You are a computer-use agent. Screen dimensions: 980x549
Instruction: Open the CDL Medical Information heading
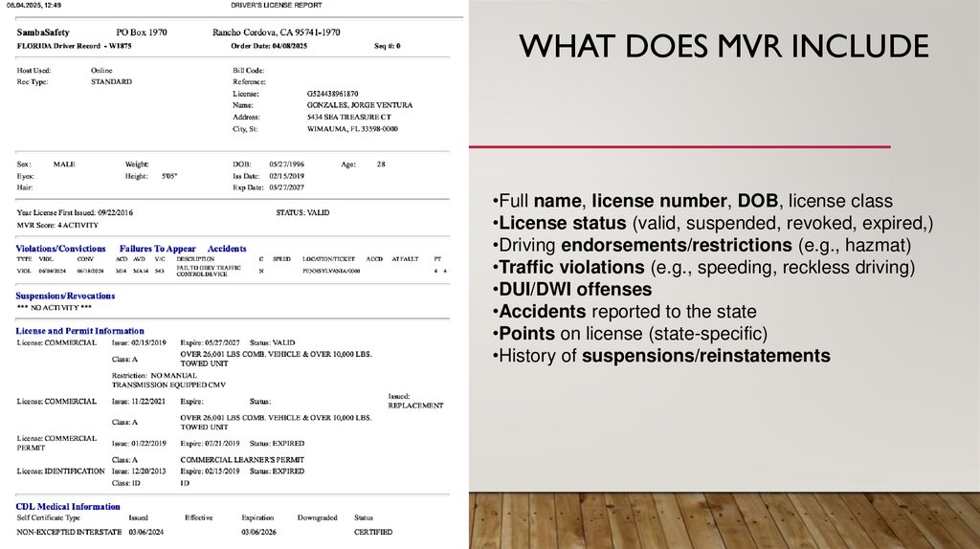(x=68, y=507)
